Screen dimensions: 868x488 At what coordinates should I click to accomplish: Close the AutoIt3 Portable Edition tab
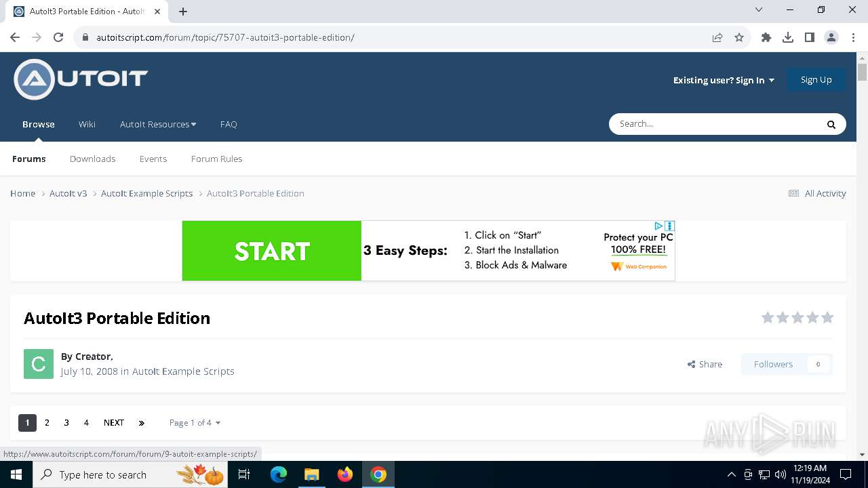pyautogui.click(x=158, y=11)
